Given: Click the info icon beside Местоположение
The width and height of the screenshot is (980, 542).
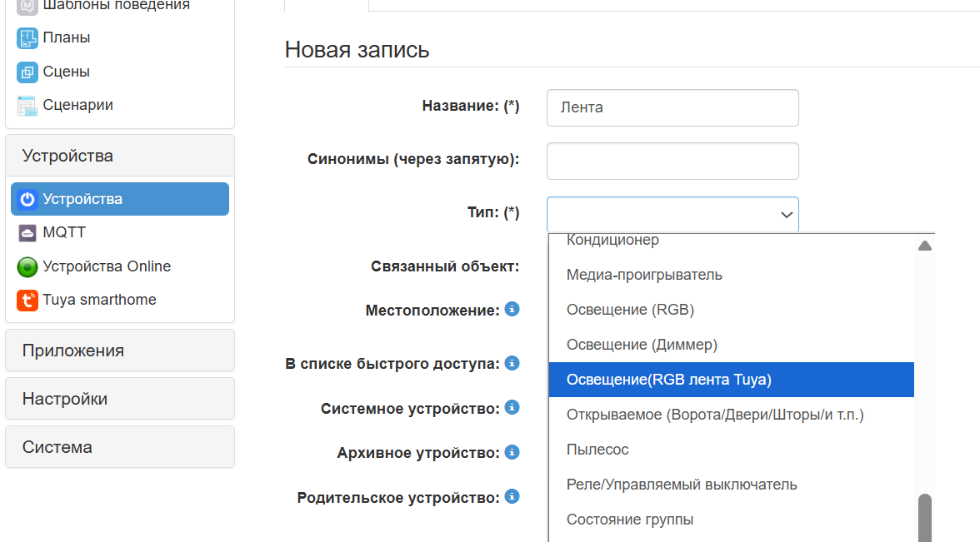Looking at the screenshot, I should [x=512, y=310].
